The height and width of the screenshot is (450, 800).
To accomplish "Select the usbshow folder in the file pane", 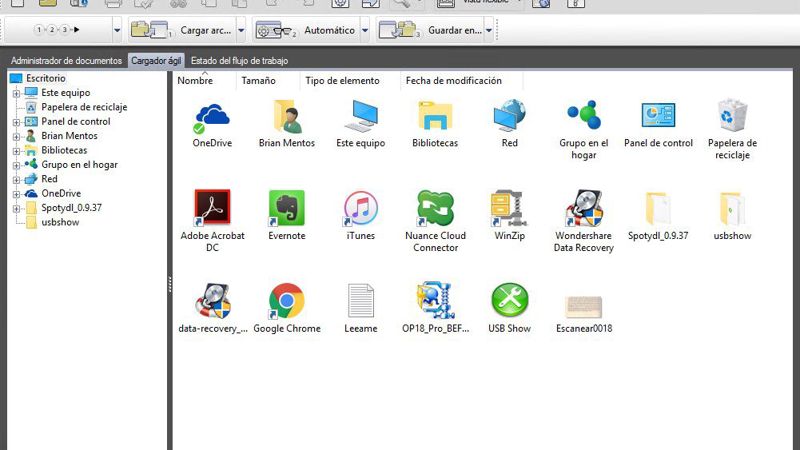I will tap(732, 208).
